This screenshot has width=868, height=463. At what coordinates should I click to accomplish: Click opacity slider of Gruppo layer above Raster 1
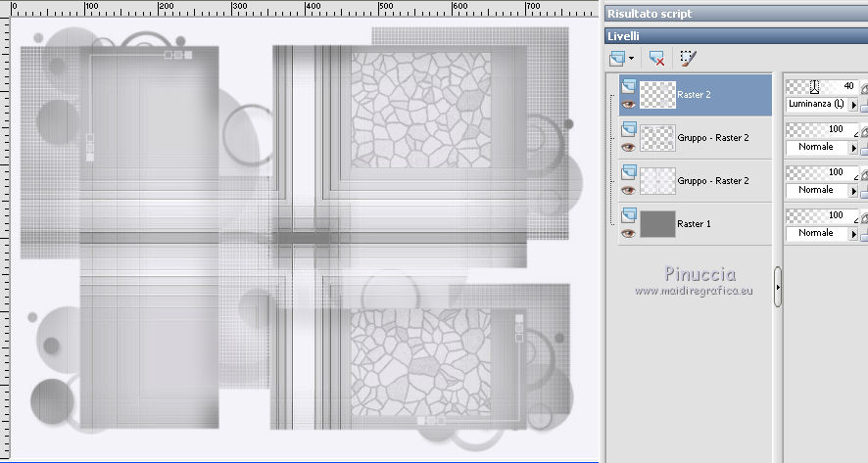pos(822,172)
